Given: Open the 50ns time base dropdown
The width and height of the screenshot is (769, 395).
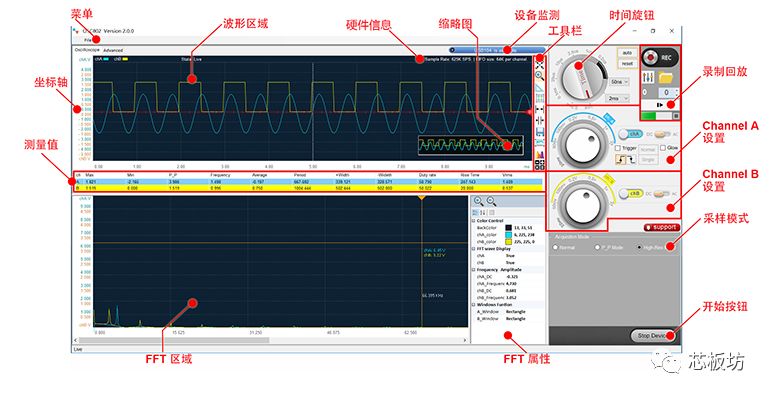Looking at the screenshot, I should [x=618, y=82].
